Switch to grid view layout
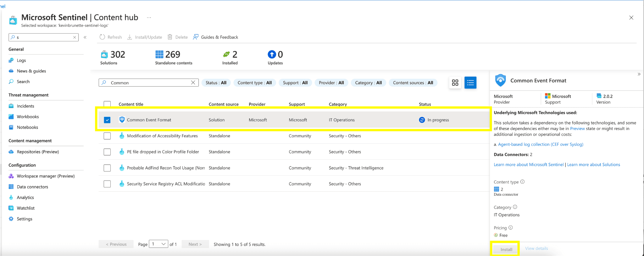 455,83
